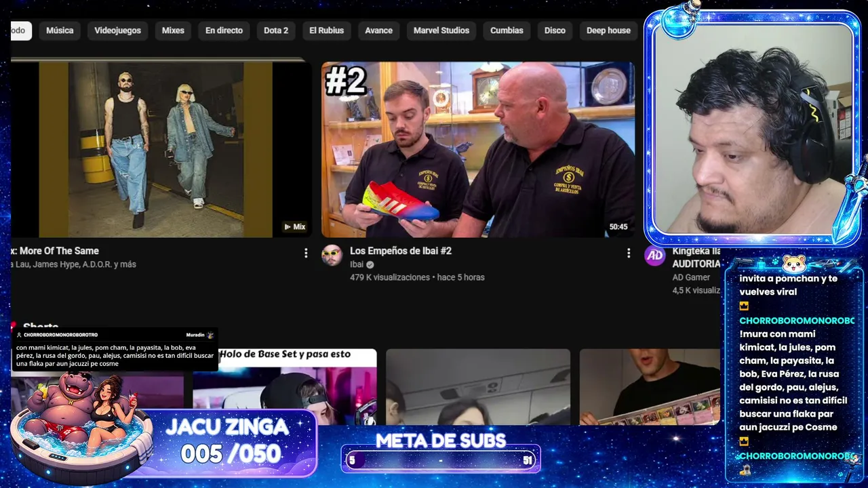Open options menu for Los Empeños de Ibai #2
The width and height of the screenshot is (868, 488).
[629, 253]
